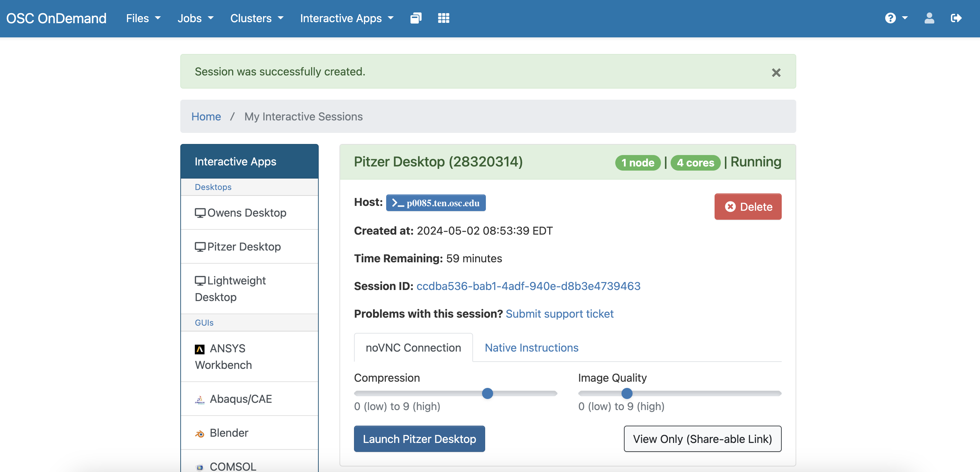The width and height of the screenshot is (980, 472).
Task: Open shell to host p0085.ten.osc.edu
Action: coord(436,203)
